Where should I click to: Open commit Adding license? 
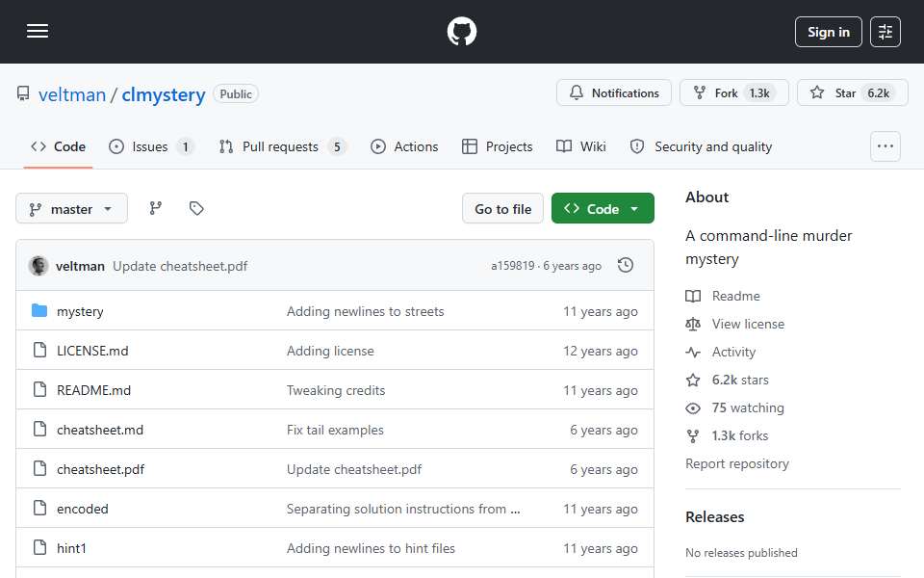pos(330,351)
